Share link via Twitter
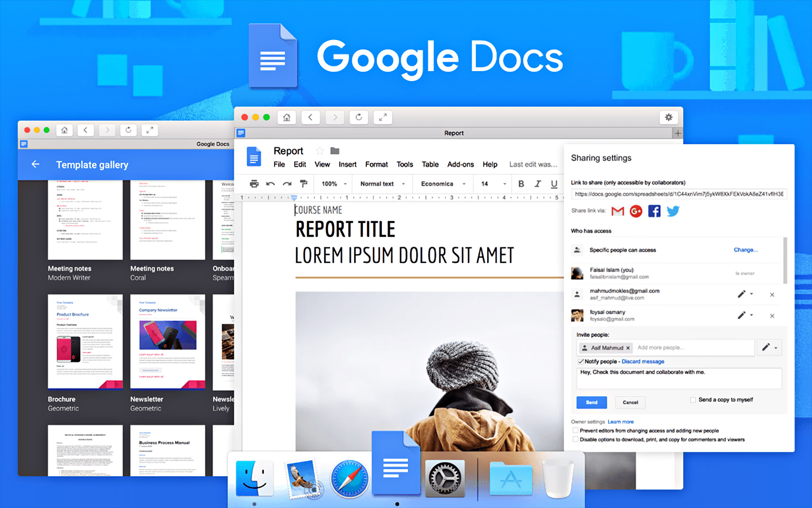The height and width of the screenshot is (508, 812). coord(673,211)
